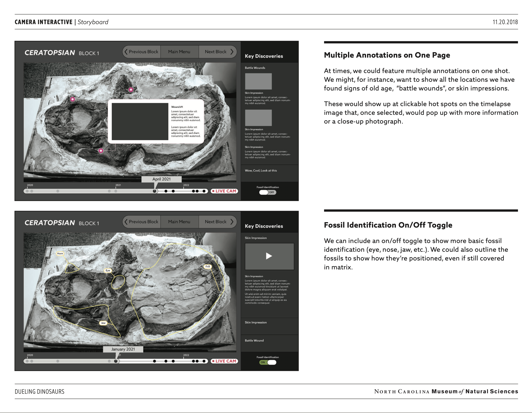
Task: Click the last dot on top timeline
Action: 204,191
